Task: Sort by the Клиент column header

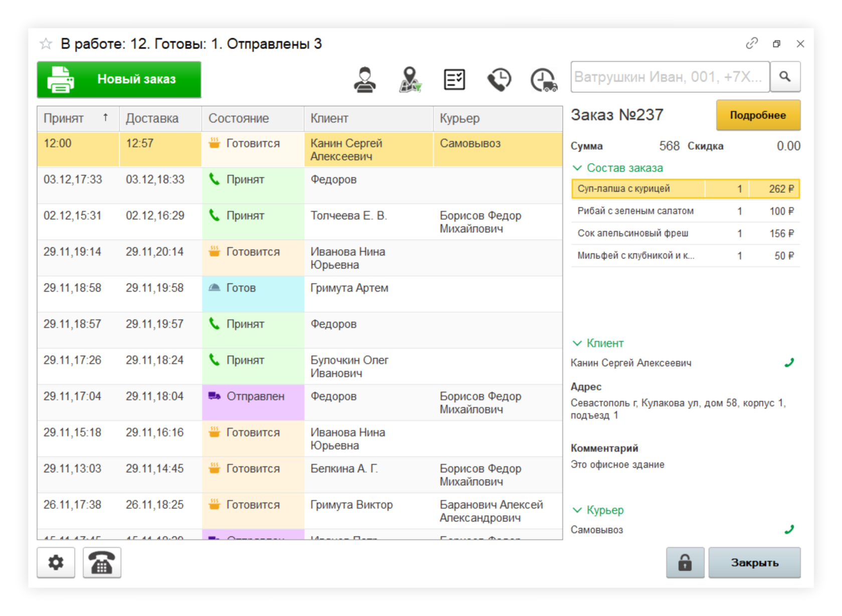Action: (369, 119)
